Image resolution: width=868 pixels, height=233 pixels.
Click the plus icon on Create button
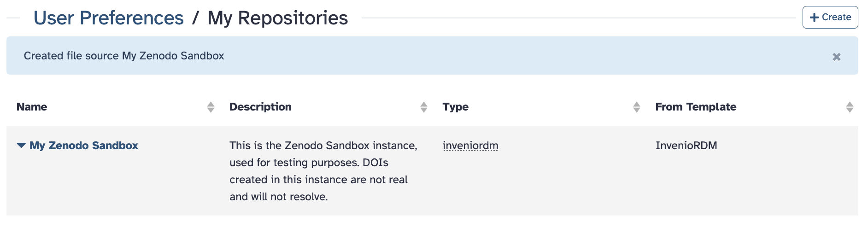[x=814, y=17]
